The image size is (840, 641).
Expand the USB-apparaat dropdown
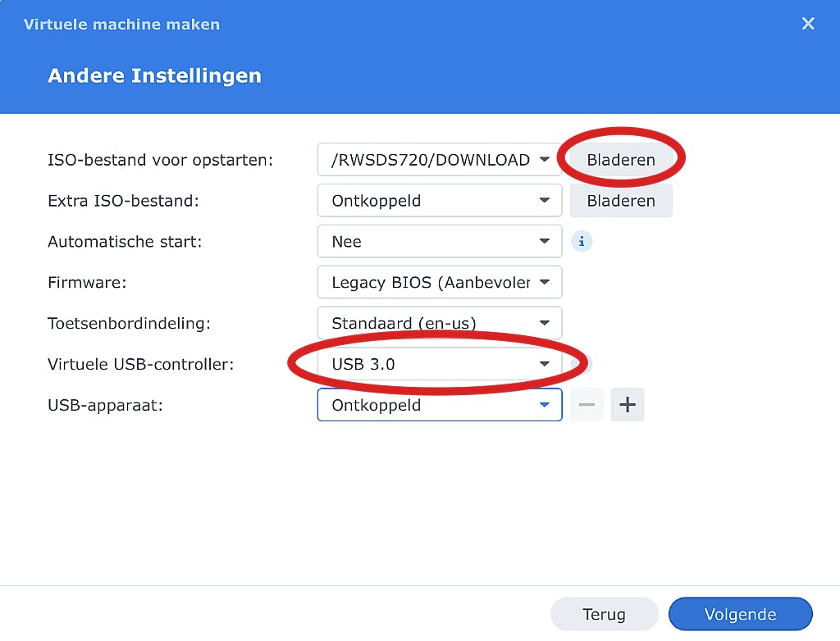coord(439,405)
